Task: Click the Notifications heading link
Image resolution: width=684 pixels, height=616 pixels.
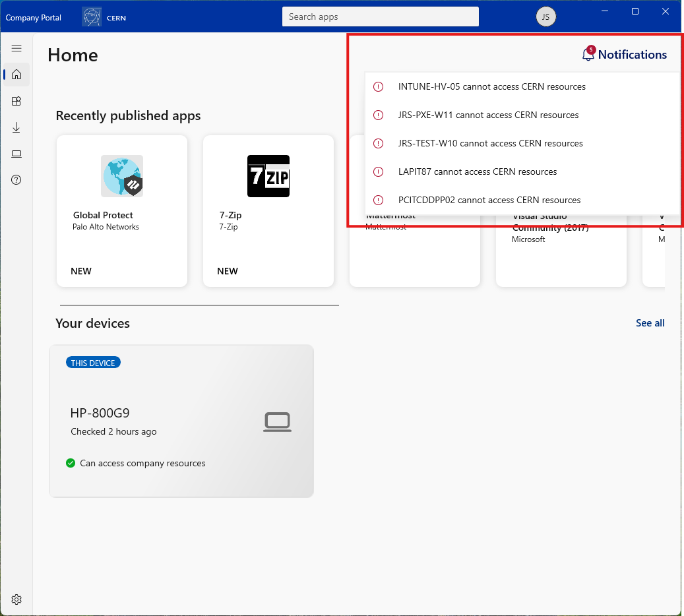Action: [x=633, y=55]
